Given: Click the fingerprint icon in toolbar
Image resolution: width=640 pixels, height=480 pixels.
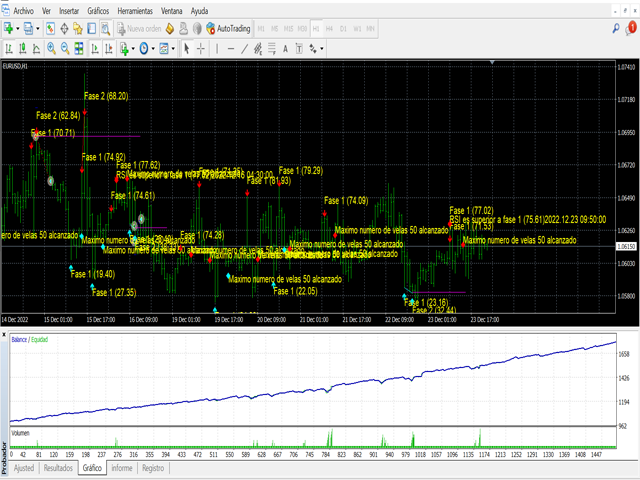Looking at the screenshot, I should pyautogui.click(x=197, y=29).
